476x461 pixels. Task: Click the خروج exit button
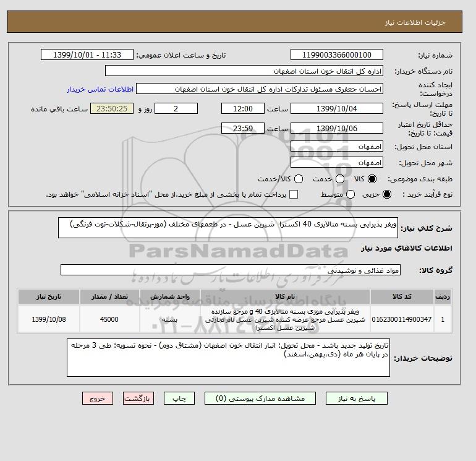pyautogui.click(x=98, y=399)
